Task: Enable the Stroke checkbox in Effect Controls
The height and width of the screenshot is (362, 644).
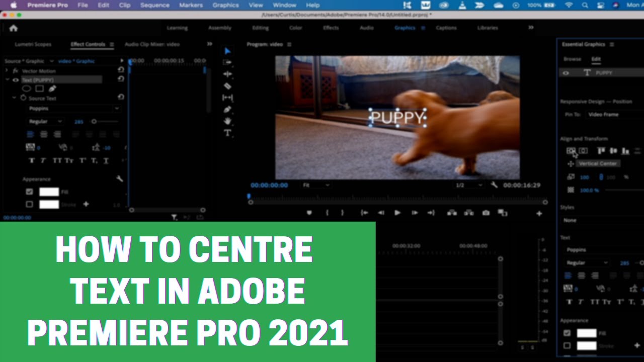Action: [29, 204]
